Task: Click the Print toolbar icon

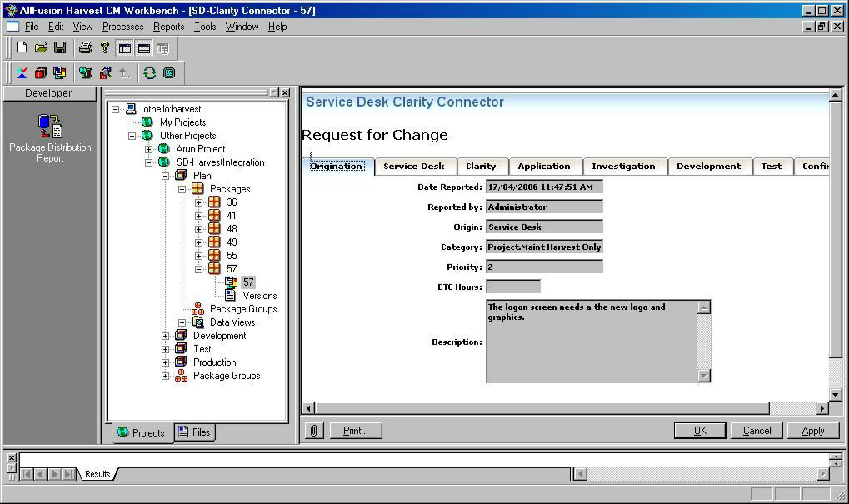Action: (85, 48)
